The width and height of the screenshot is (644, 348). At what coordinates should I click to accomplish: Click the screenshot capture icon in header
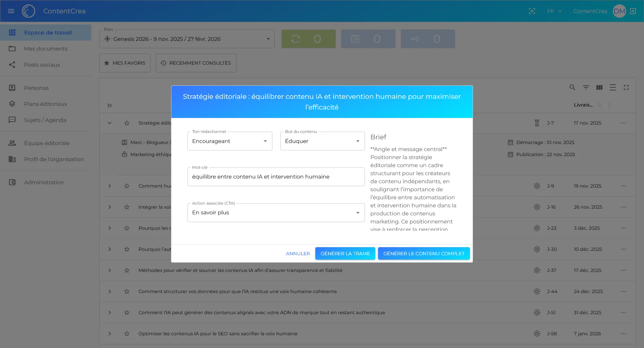(x=532, y=11)
